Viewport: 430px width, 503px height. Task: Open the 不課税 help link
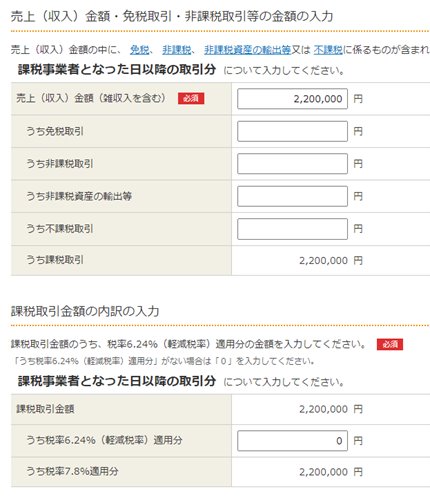[328, 50]
